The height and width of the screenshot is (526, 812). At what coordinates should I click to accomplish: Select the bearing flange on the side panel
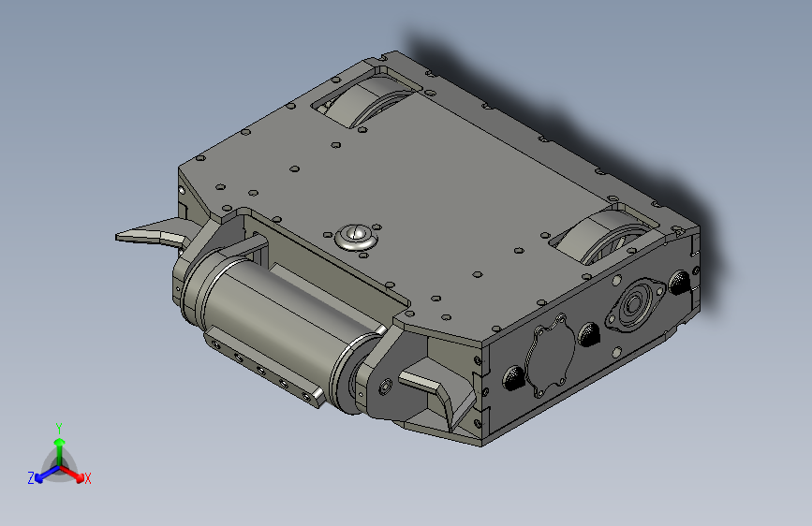pyautogui.click(x=635, y=305)
